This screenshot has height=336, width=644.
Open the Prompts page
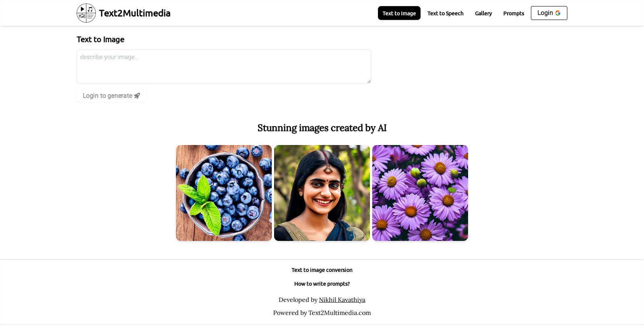pyautogui.click(x=514, y=13)
